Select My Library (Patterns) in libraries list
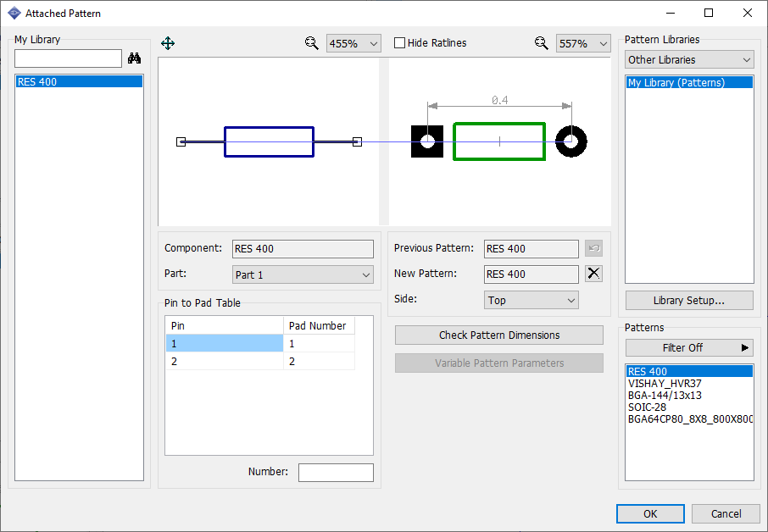This screenshot has height=532, width=768. (689, 83)
